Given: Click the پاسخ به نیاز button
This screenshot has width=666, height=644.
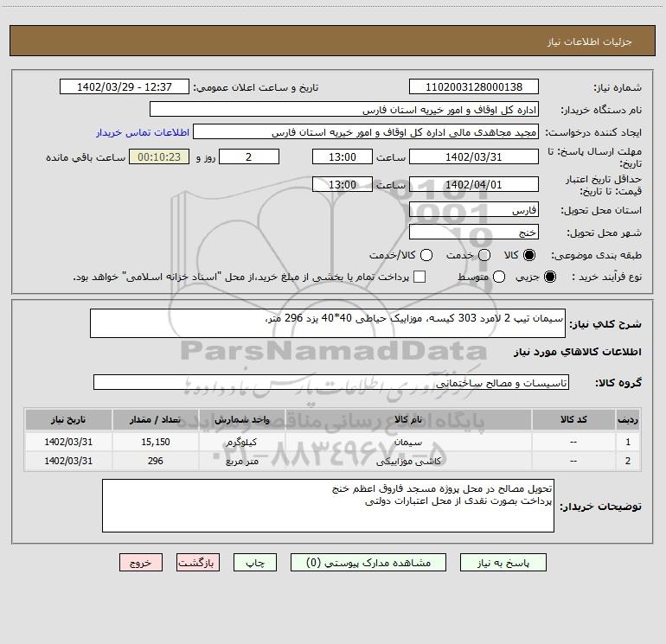Looking at the screenshot, I should [x=503, y=563].
